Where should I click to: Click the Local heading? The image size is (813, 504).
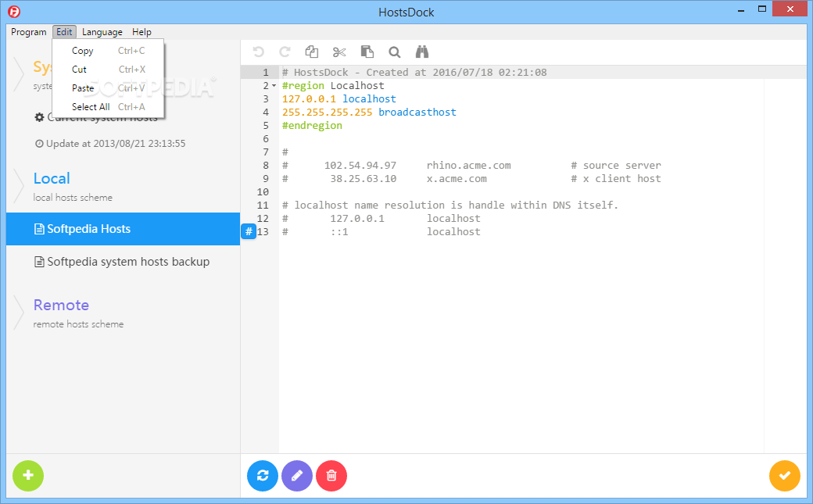tap(52, 178)
